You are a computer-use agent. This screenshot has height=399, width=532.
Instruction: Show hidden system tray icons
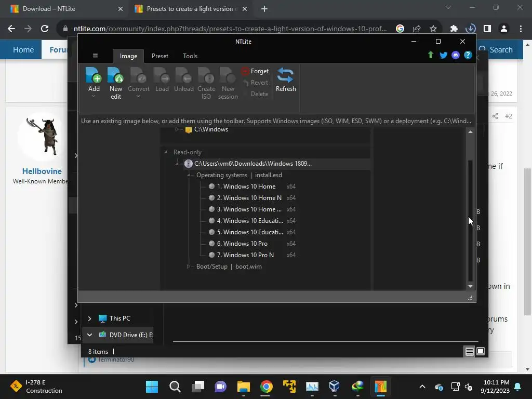pyautogui.click(x=422, y=387)
